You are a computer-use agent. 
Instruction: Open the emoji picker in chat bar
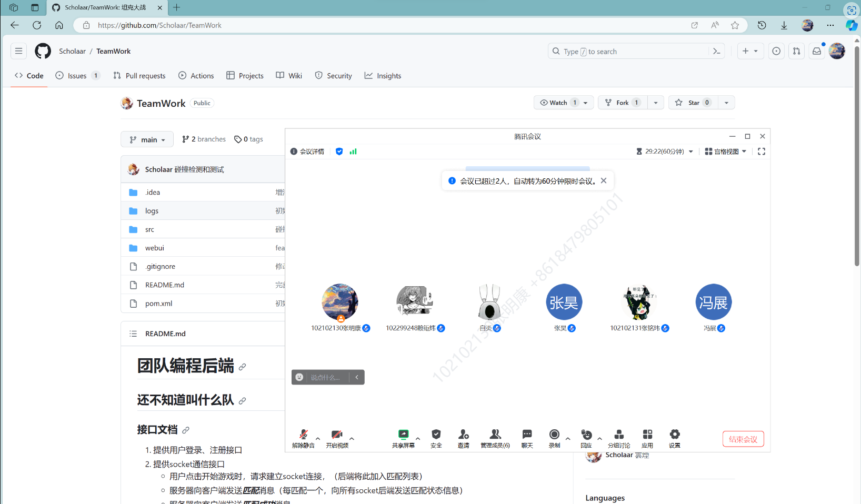point(299,377)
